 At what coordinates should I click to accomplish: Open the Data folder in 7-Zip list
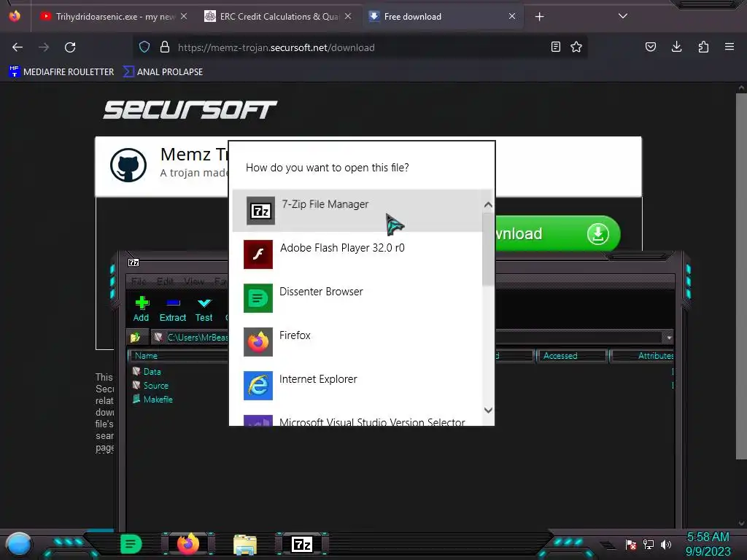pos(147,371)
